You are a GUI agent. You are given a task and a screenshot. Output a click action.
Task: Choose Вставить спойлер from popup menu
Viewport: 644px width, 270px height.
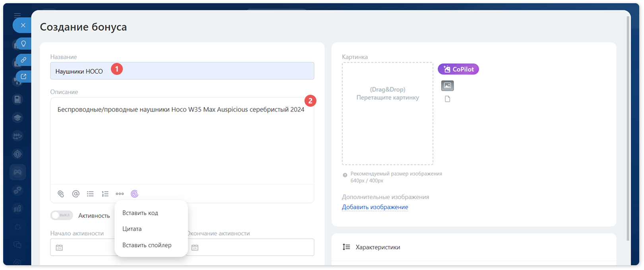click(x=147, y=245)
